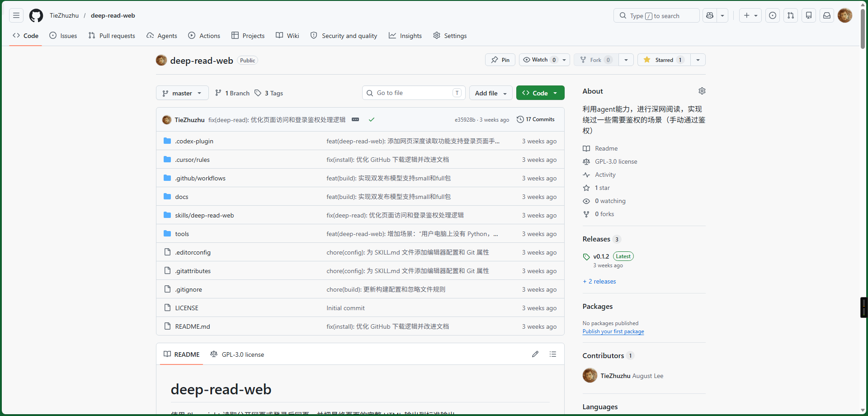Open the notifications inbox icon
Image resolution: width=868 pixels, height=416 pixels.
tap(827, 15)
